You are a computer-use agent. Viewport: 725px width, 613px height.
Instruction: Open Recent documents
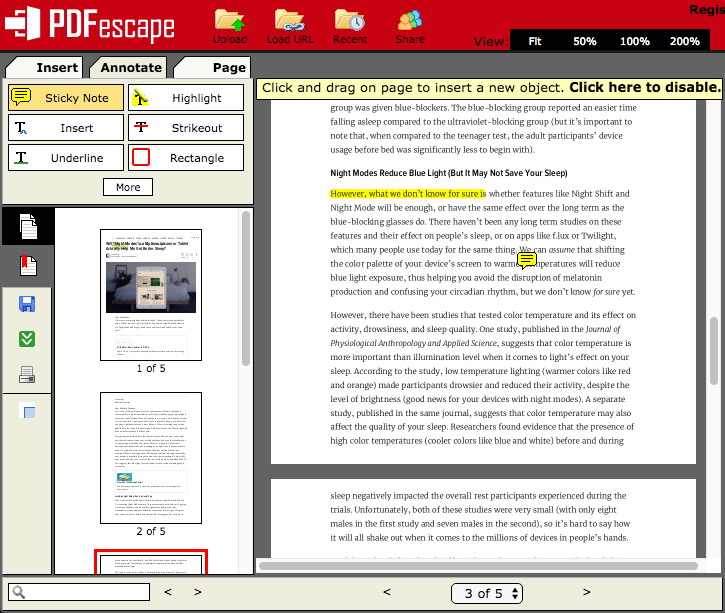click(350, 25)
